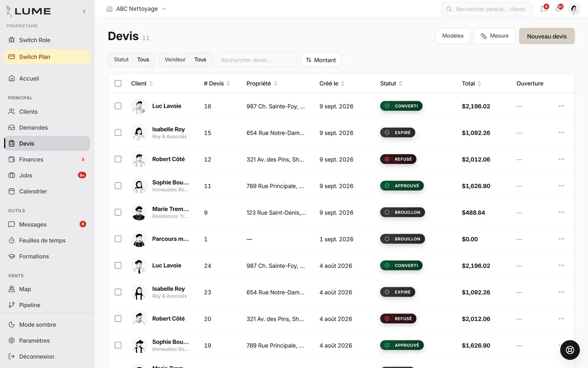
Task: Go to Accueil in sidebar
Action: click(x=47, y=78)
